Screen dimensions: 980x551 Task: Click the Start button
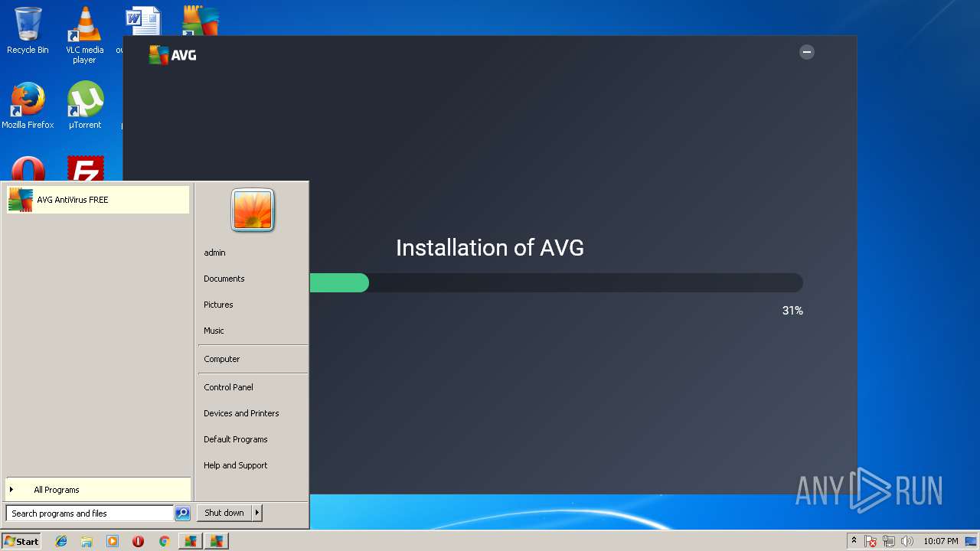click(x=21, y=541)
